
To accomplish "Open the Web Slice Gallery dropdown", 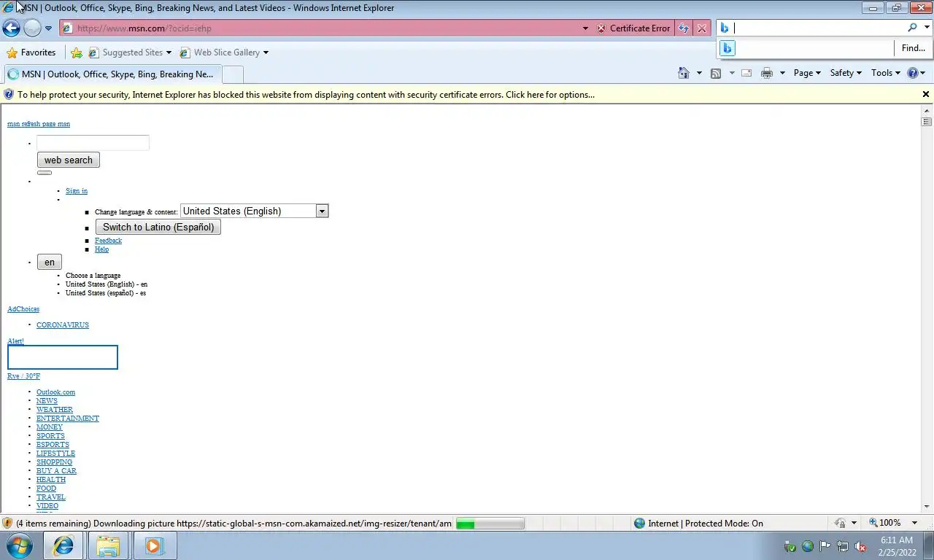I will (224, 52).
